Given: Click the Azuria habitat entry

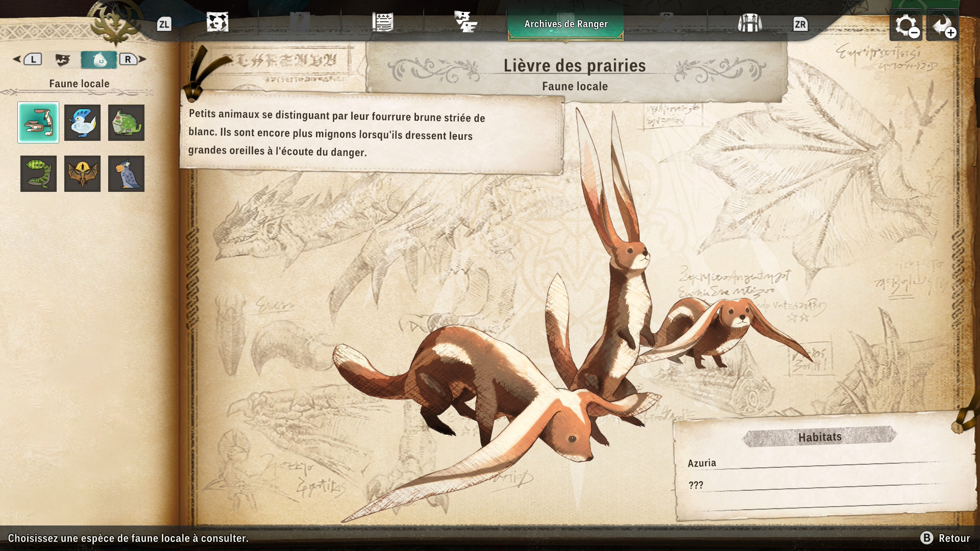Looking at the screenshot, I should pos(702,463).
